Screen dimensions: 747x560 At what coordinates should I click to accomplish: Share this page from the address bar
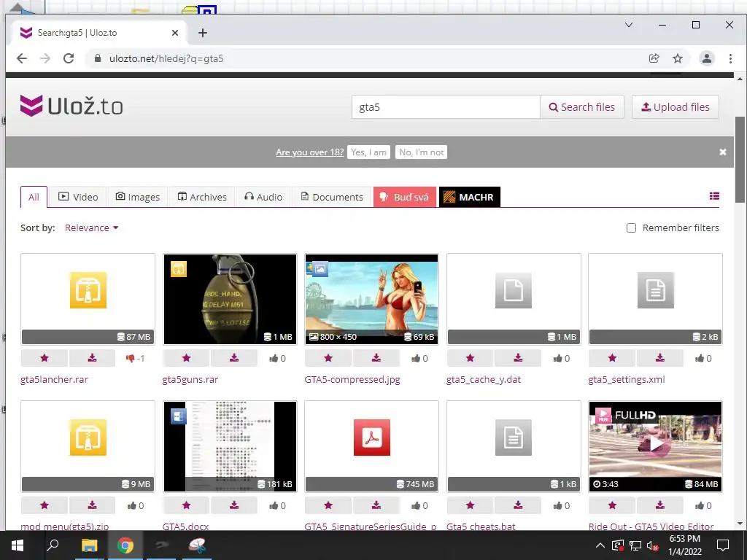(654, 58)
